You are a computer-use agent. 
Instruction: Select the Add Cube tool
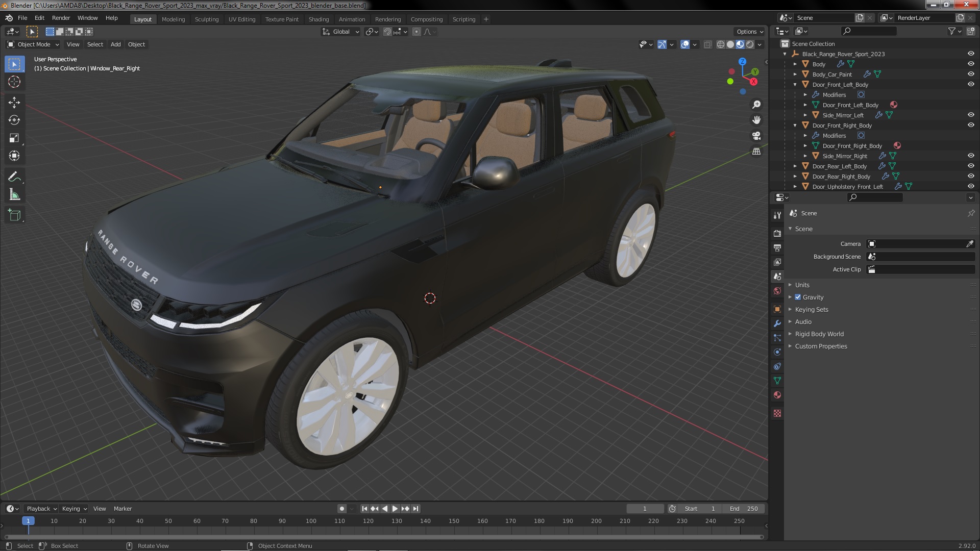point(14,215)
